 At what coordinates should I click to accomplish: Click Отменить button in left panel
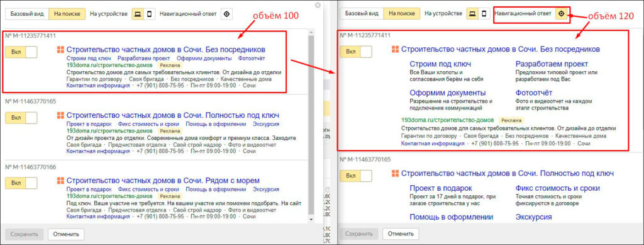[66, 234]
